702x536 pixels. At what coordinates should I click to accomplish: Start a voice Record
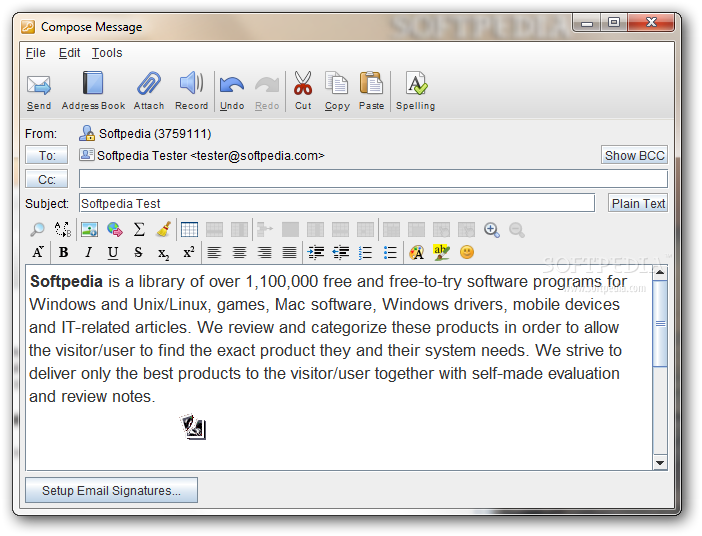click(x=191, y=91)
